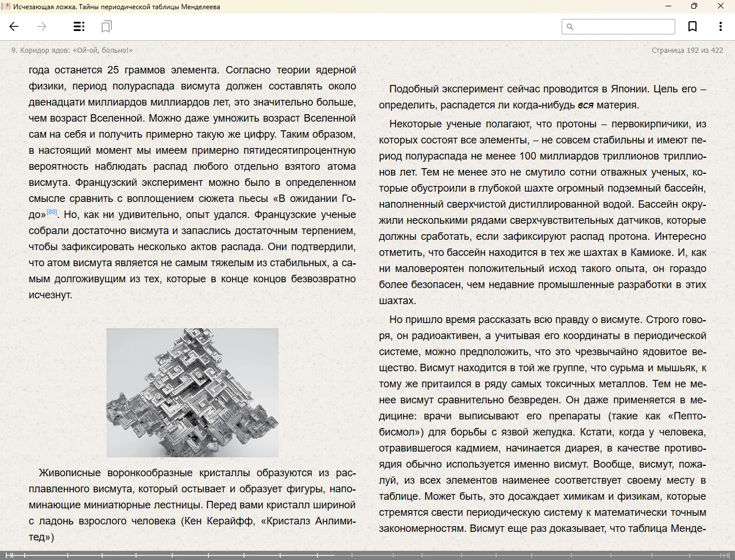Open footnote 80 after «В ожидании Годо»
Viewport: 735px width, 560px height.
tap(52, 212)
